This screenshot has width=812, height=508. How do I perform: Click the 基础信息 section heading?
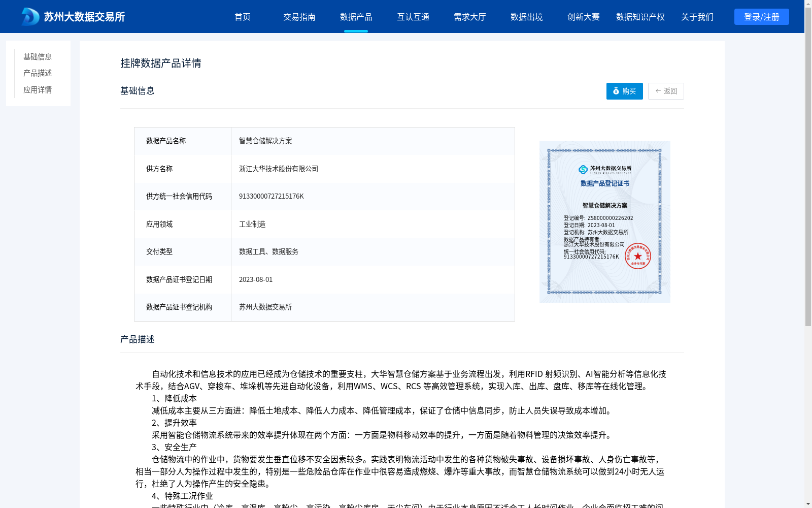pos(138,90)
